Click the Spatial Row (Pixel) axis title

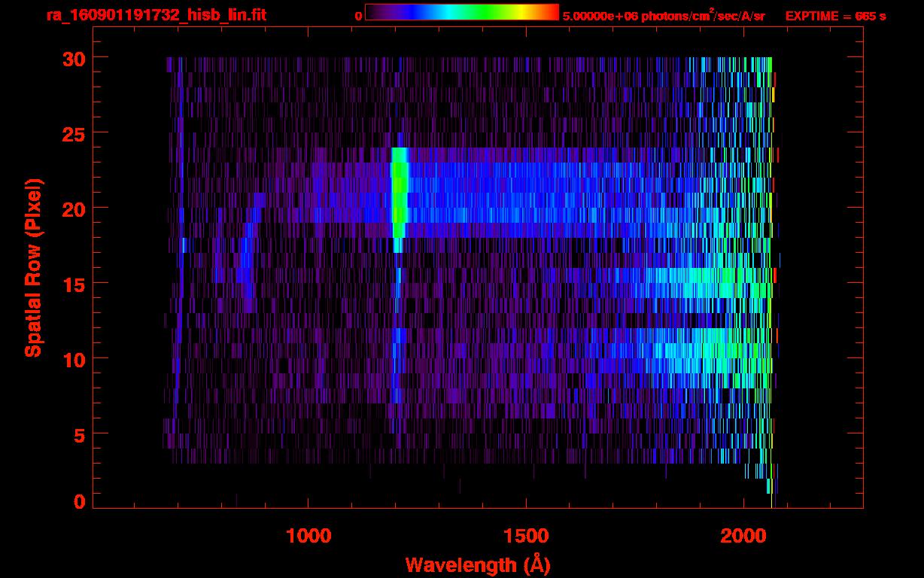coord(33,267)
